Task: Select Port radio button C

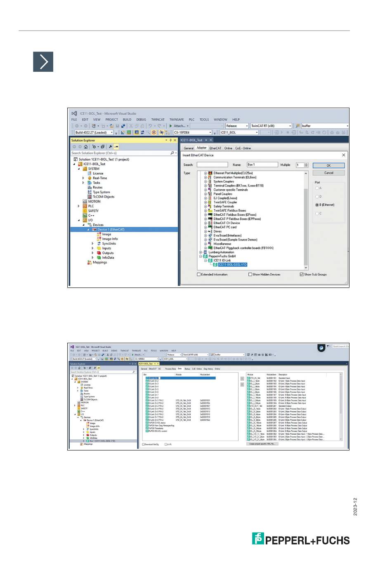Action: (x=317, y=213)
